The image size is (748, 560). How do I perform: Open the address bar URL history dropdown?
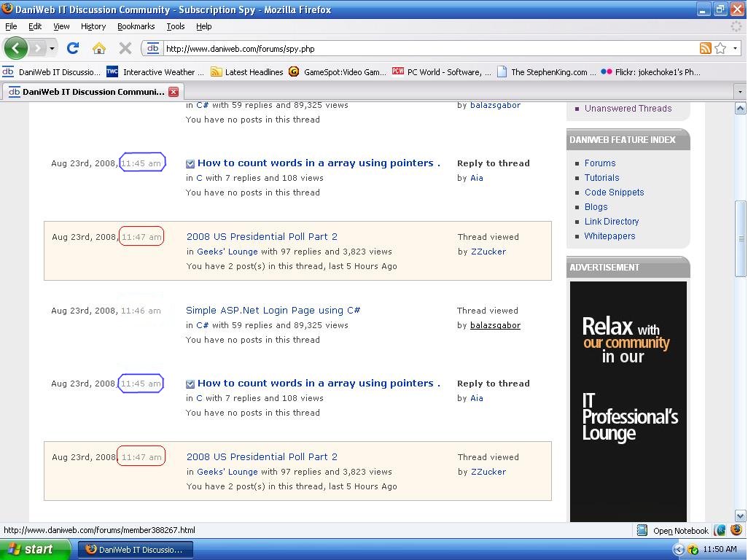coord(735,48)
